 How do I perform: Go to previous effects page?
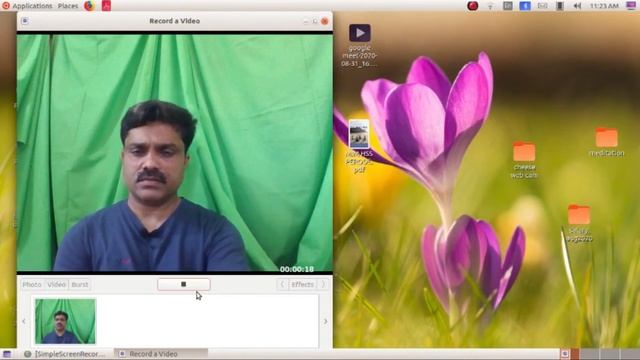[282, 284]
